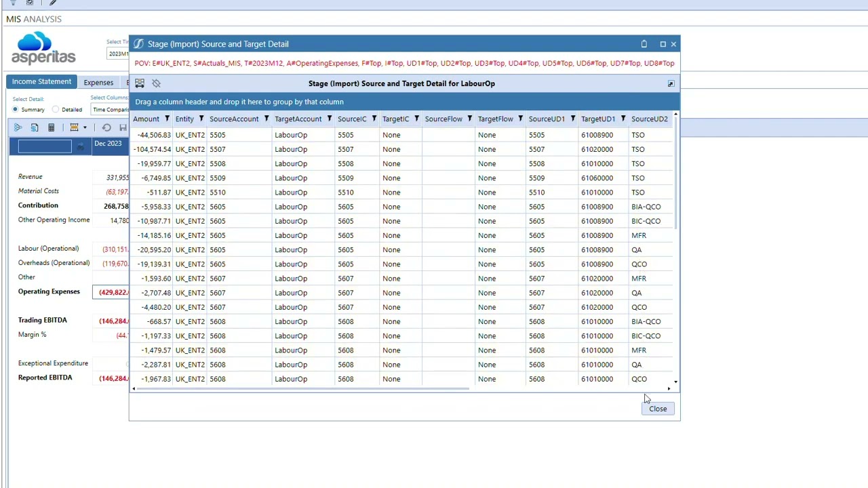Filter the SourceIC column
The image size is (868, 488).
[374, 119]
